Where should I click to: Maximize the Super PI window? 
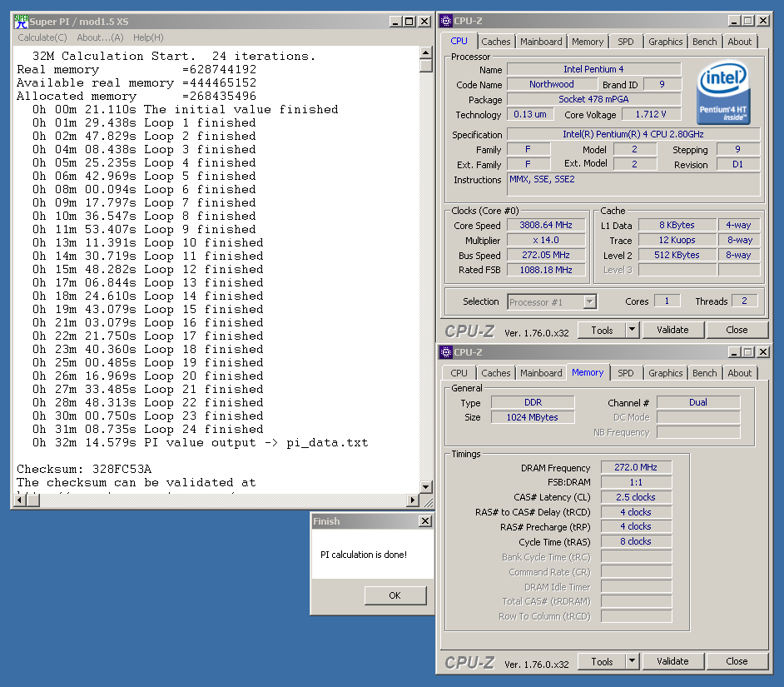[x=409, y=22]
